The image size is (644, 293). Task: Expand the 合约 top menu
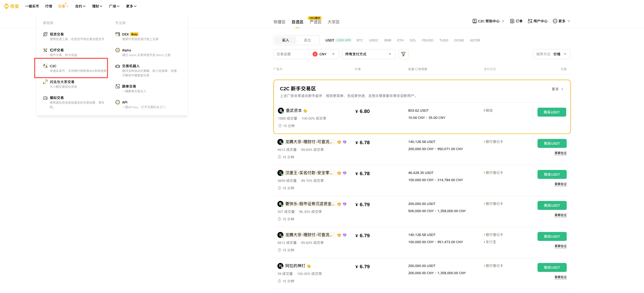click(80, 6)
